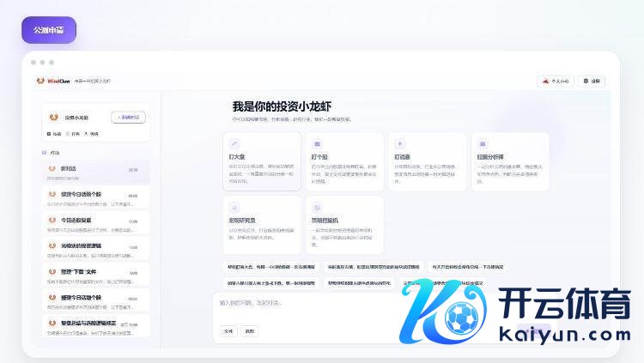Image resolution: width=644 pixels, height=363 pixels.
Task: Click the 截图 button below the input
Action: point(249,330)
